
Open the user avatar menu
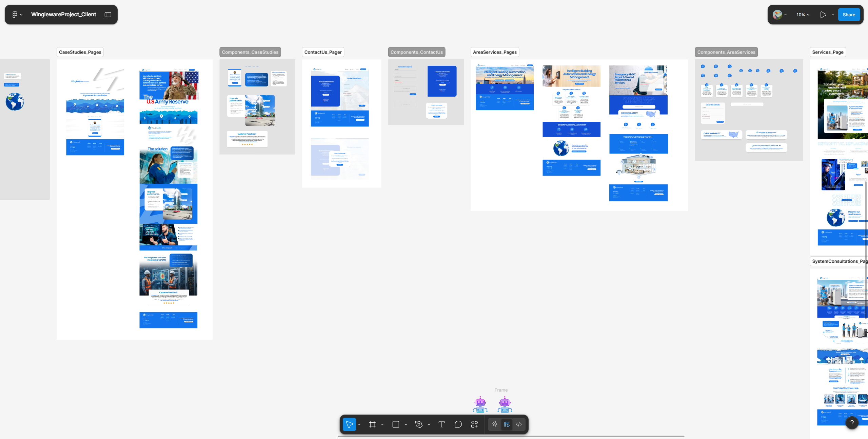[777, 15]
